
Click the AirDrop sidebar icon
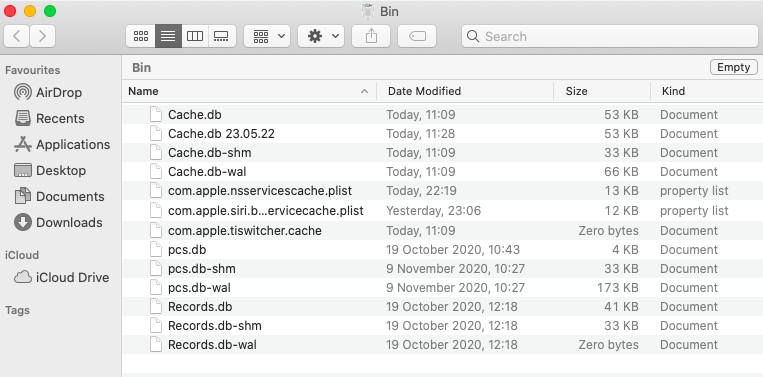pyautogui.click(x=23, y=92)
